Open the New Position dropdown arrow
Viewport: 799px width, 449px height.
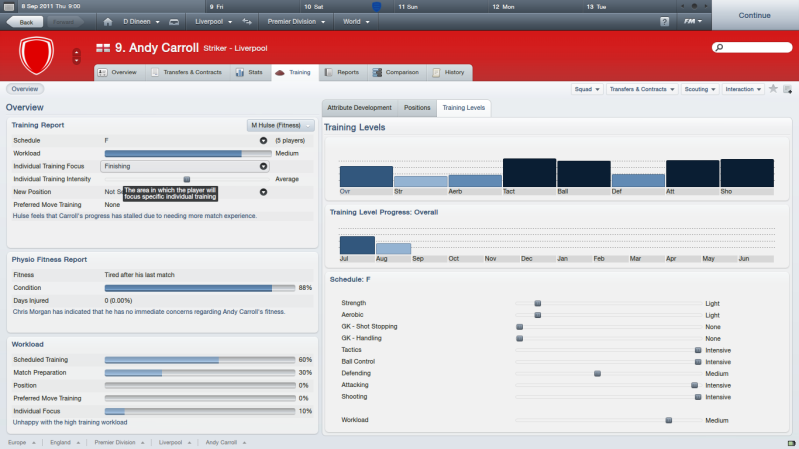[263, 192]
